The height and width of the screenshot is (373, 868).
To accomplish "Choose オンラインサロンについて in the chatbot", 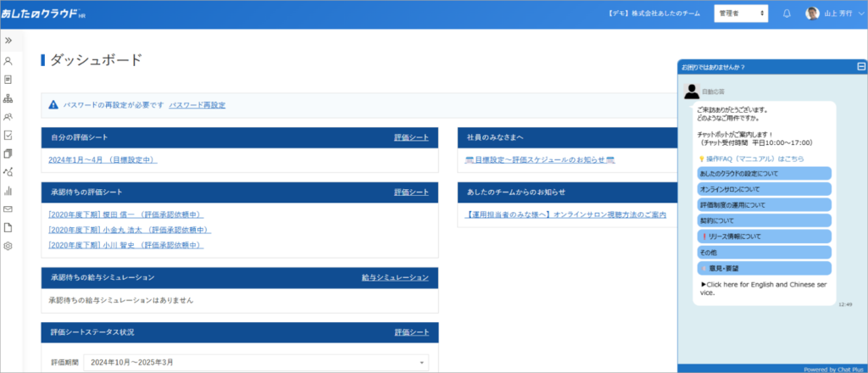I will coord(762,189).
